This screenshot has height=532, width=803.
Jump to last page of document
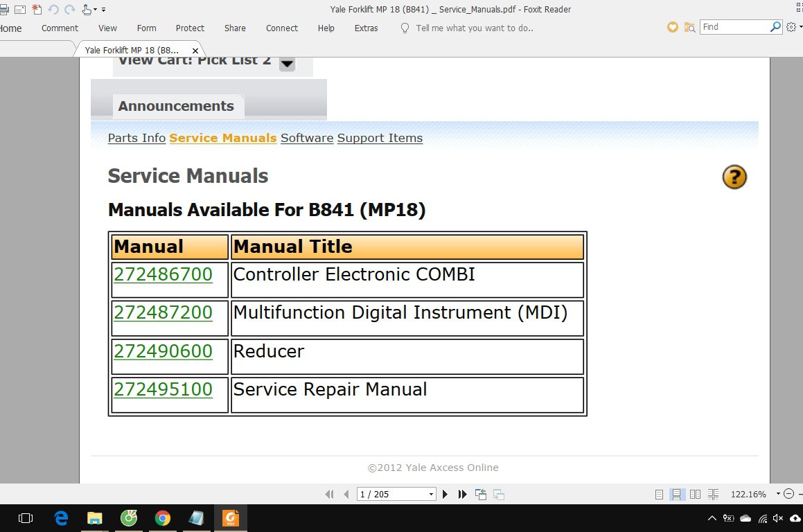click(x=462, y=494)
